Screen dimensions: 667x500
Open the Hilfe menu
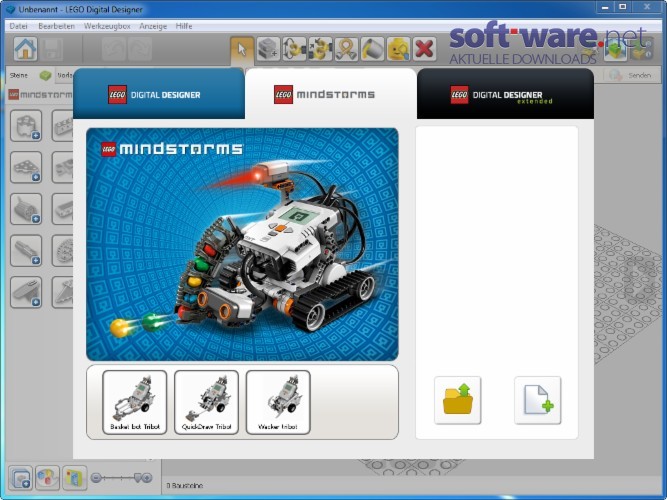(184, 26)
